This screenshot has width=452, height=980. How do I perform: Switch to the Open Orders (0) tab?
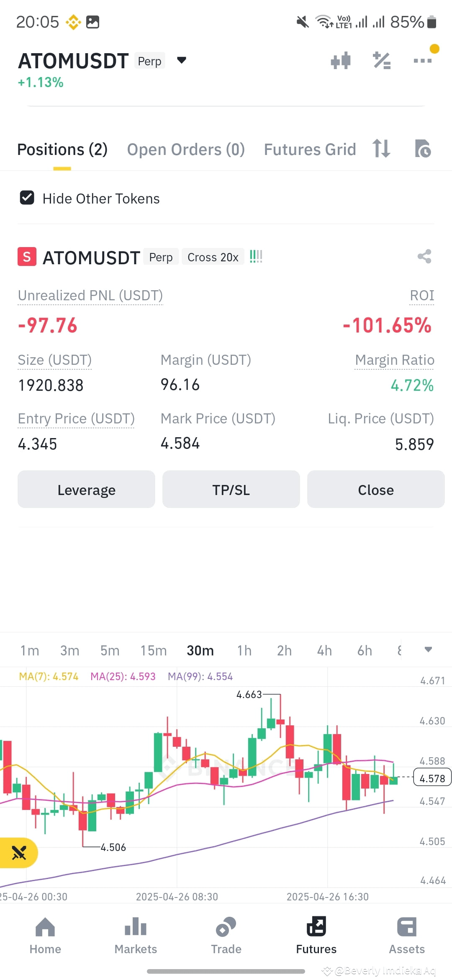tap(186, 150)
